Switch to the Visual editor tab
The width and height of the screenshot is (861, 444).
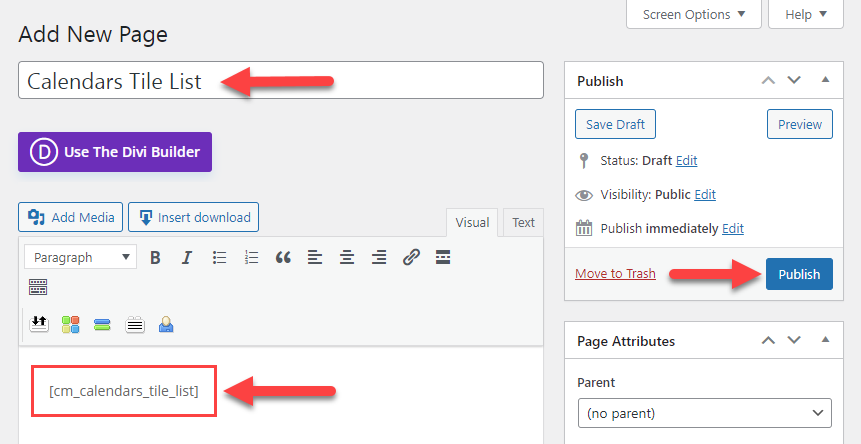(x=472, y=223)
